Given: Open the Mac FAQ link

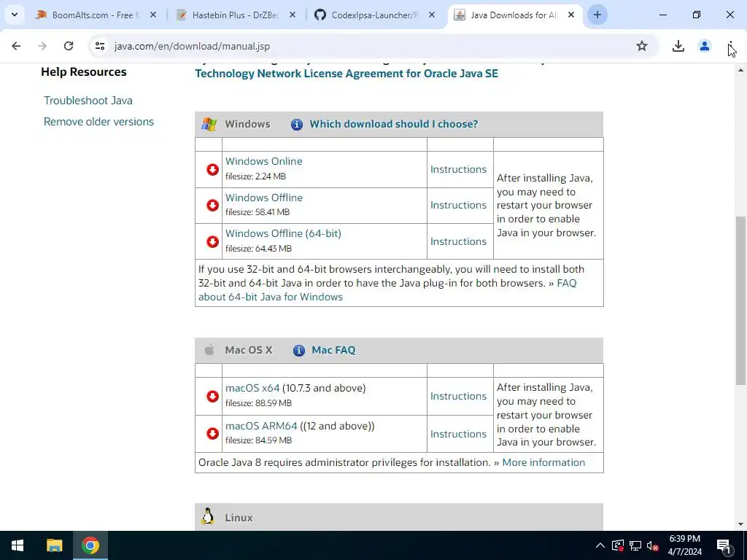Looking at the screenshot, I should 333,350.
